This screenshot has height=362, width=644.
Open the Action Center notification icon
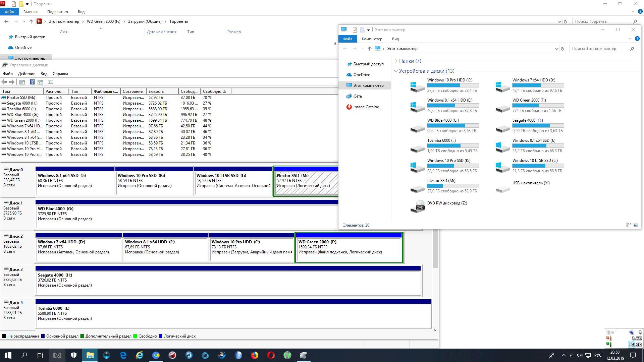tap(633, 355)
